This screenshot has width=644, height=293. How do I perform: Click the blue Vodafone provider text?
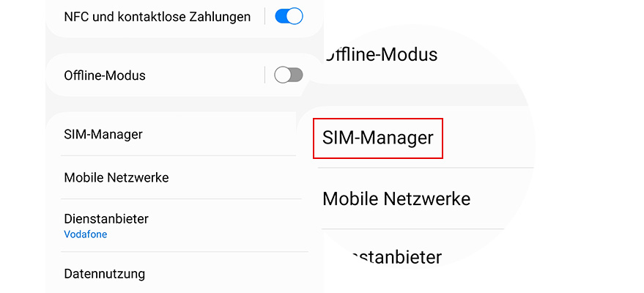86,234
